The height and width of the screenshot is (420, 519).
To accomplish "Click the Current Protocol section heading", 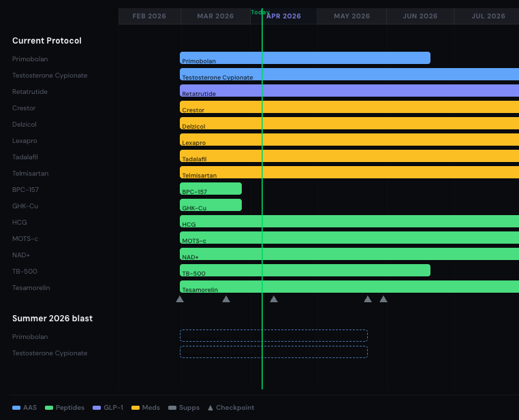I will (x=47, y=41).
